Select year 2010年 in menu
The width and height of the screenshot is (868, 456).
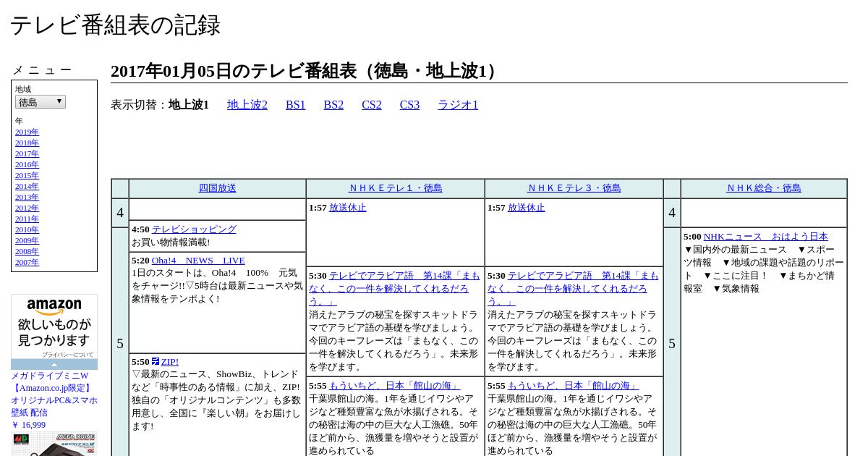27,229
